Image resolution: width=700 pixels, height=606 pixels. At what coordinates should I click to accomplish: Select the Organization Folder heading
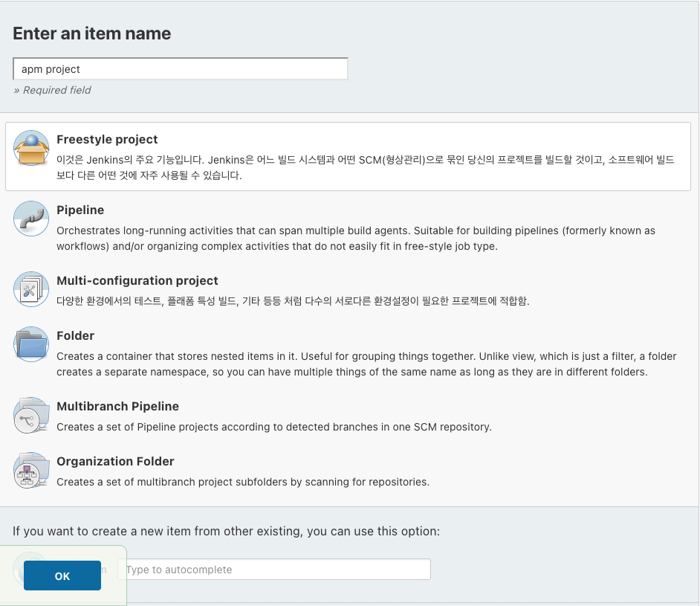tap(115, 461)
